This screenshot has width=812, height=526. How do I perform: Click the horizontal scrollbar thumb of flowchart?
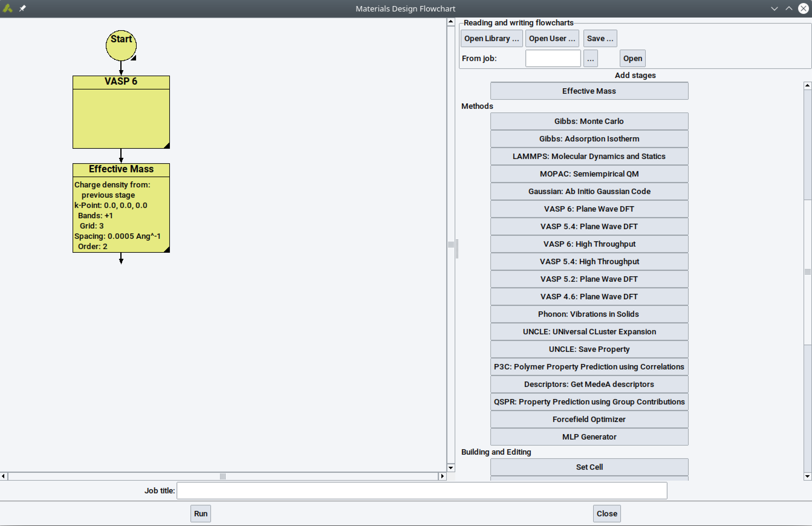coord(223,476)
